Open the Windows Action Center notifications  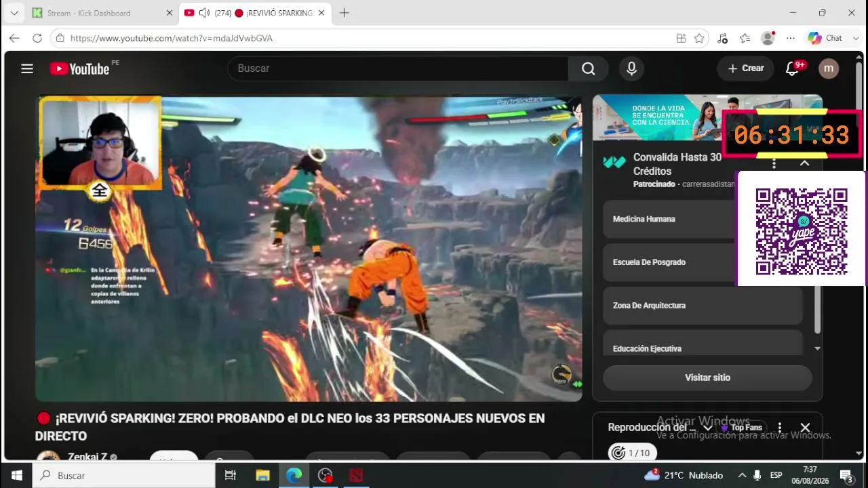[x=846, y=475]
